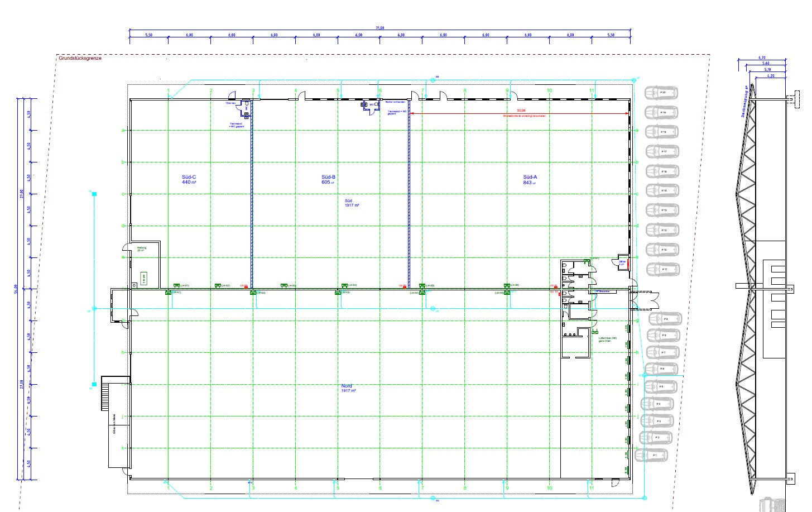Click the Türe neu annotation
This screenshot has width=812, height=512.
pyautogui.click(x=230, y=103)
